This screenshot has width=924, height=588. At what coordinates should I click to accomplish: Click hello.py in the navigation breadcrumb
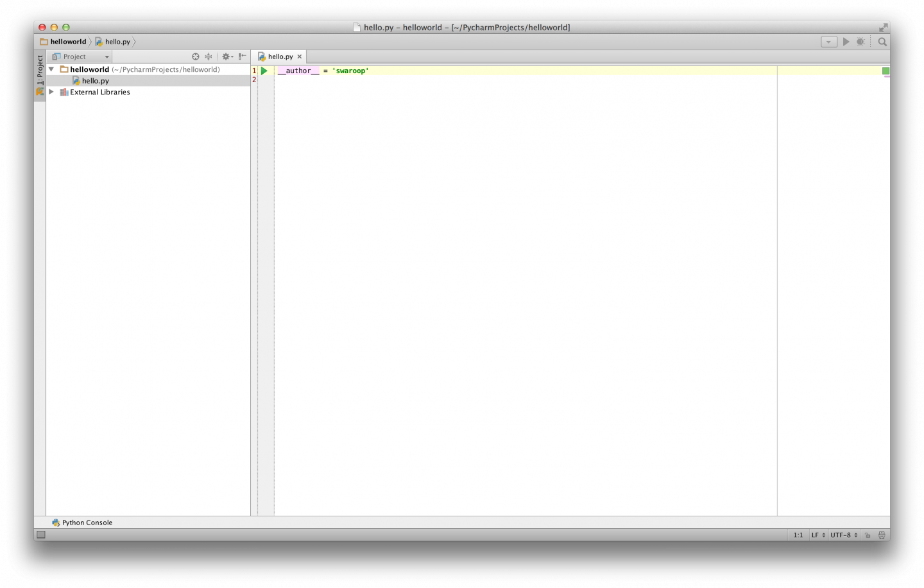[x=117, y=42]
